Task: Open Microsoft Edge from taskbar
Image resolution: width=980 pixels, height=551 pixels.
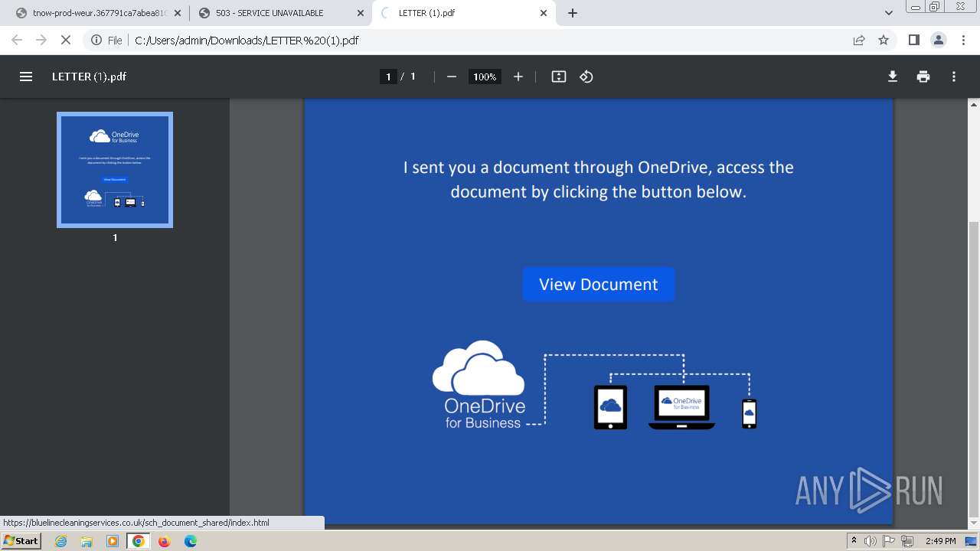Action: coord(190,541)
